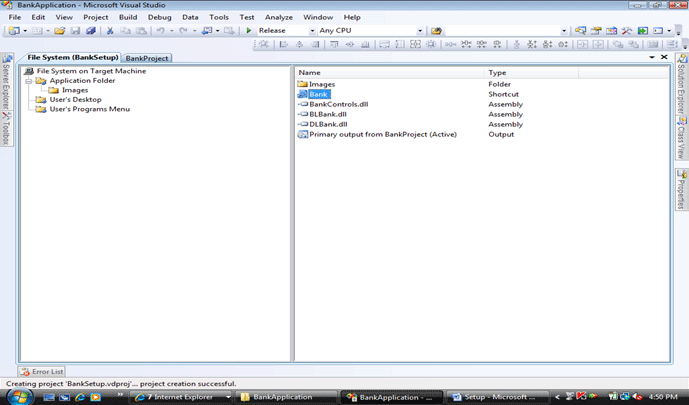Image resolution: width=689 pixels, height=405 pixels.
Task: Open the Release configuration dropdown
Action: 312,31
